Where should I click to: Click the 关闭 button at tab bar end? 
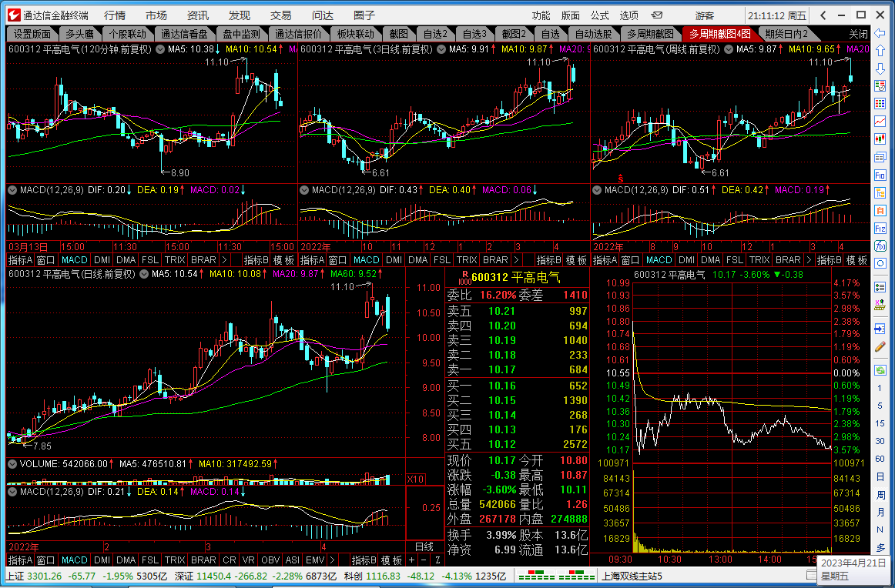click(858, 34)
